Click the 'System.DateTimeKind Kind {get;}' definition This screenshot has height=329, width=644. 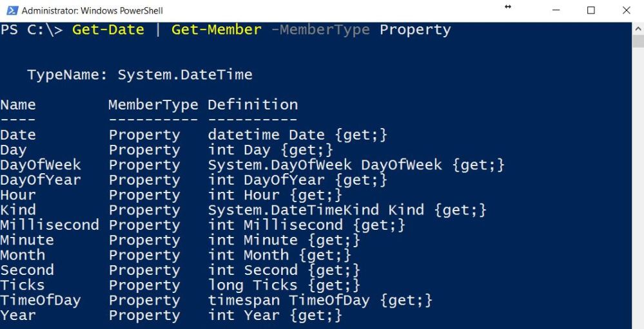[347, 210]
